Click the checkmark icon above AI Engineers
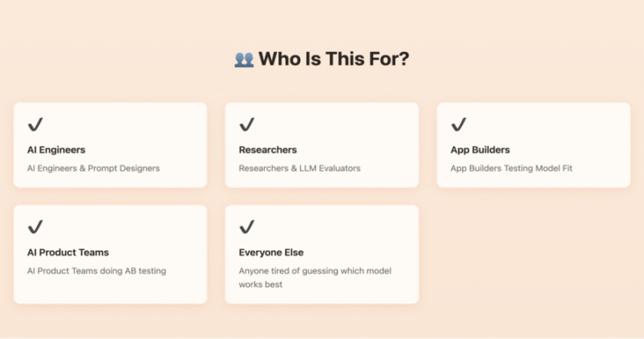The image size is (644, 339). tap(35, 124)
